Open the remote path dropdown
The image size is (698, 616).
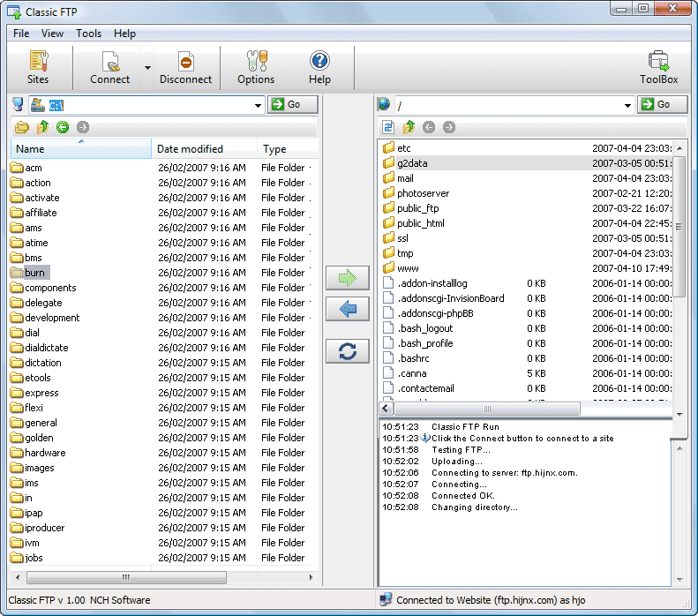tap(627, 105)
